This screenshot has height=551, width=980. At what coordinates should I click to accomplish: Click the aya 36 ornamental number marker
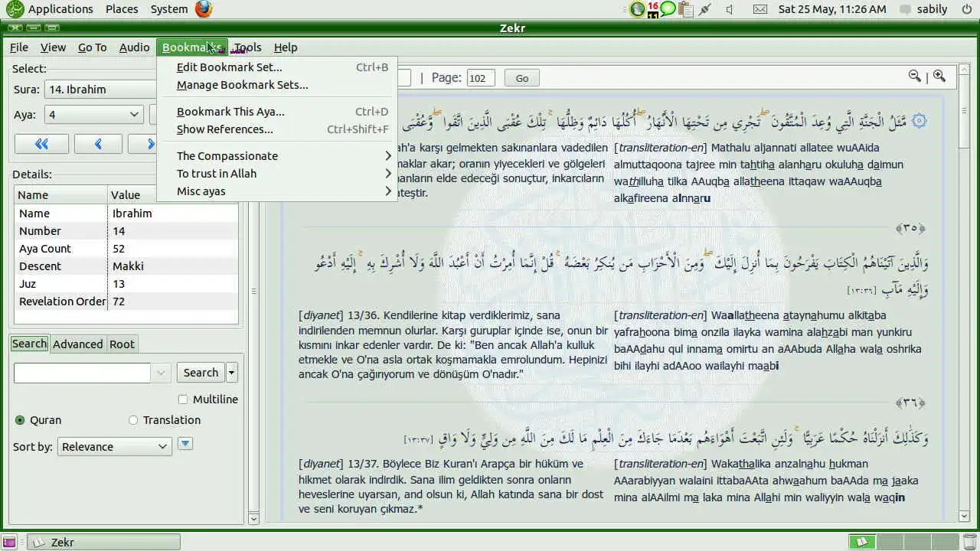tap(910, 403)
